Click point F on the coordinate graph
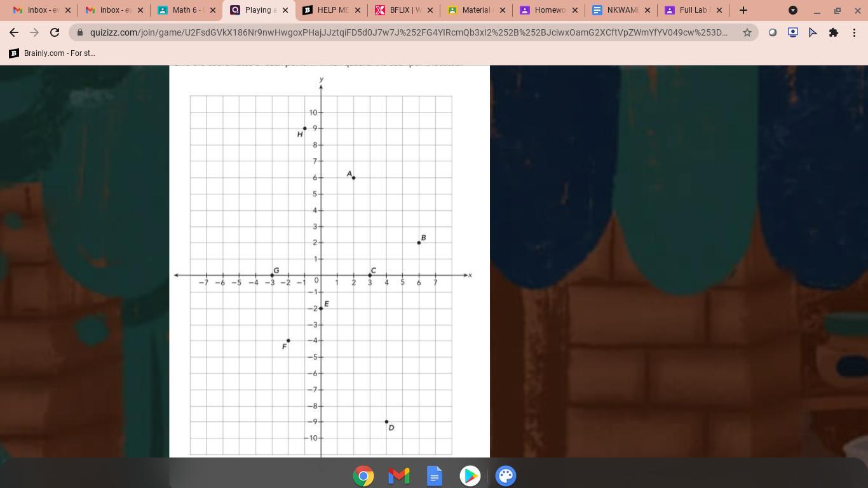This screenshot has height=488, width=868. point(288,341)
